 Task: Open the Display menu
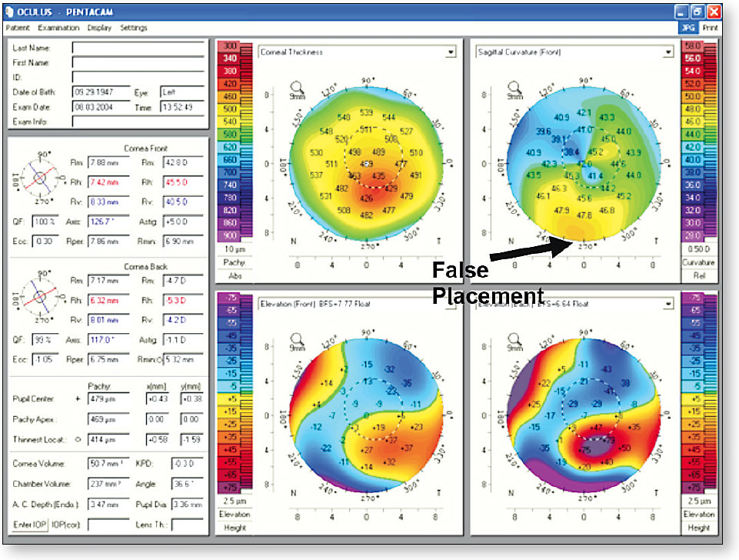tap(100, 26)
